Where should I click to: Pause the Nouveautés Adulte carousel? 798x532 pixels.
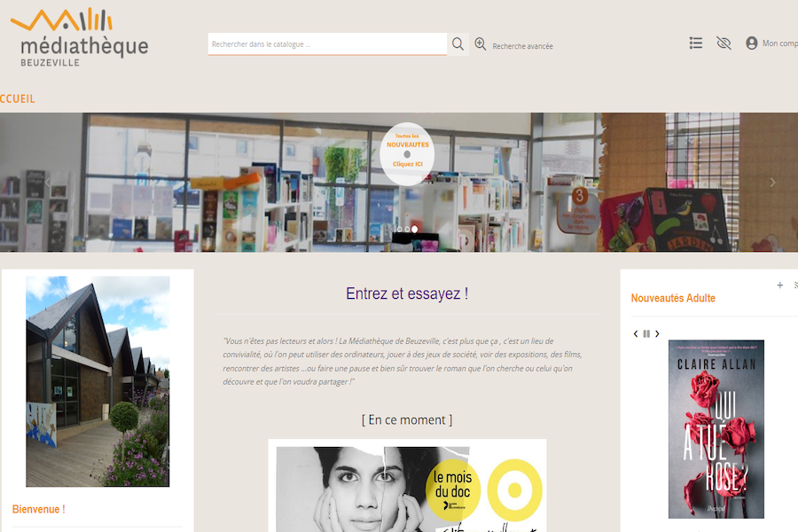pos(646,334)
